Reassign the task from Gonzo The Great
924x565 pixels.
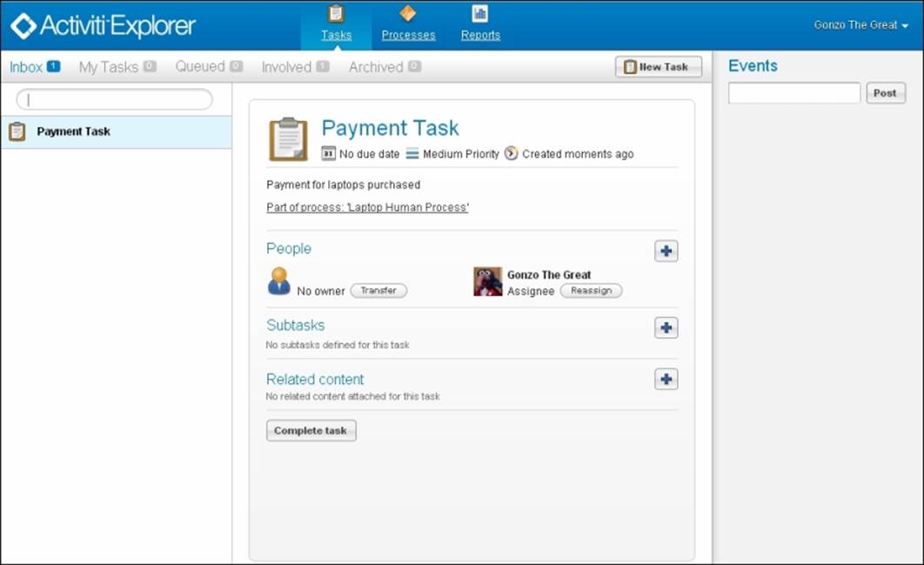pos(591,291)
